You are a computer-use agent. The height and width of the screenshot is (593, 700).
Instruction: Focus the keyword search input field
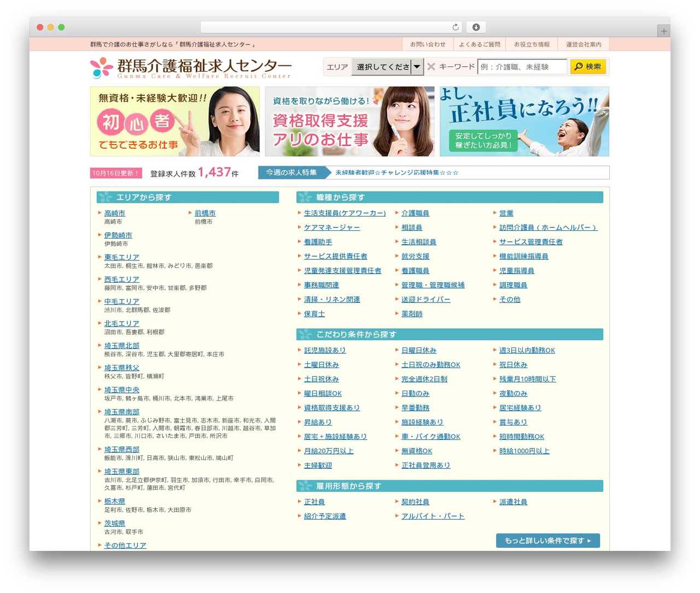click(x=522, y=67)
